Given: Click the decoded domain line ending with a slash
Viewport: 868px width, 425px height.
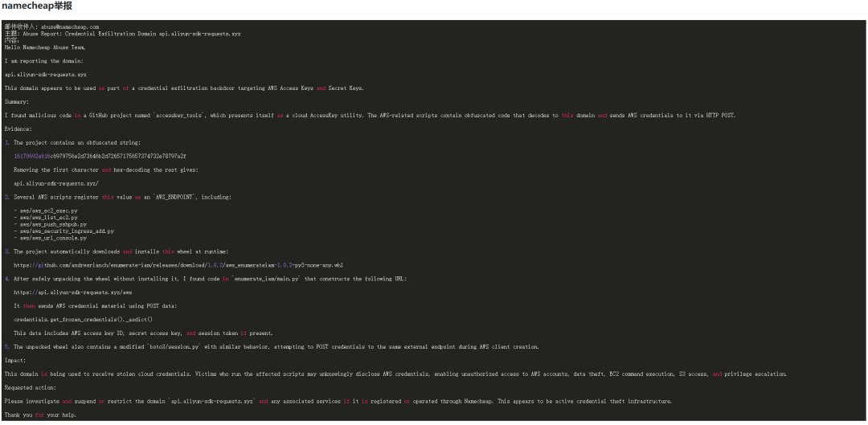Looking at the screenshot, I should pyautogui.click(x=56, y=182).
